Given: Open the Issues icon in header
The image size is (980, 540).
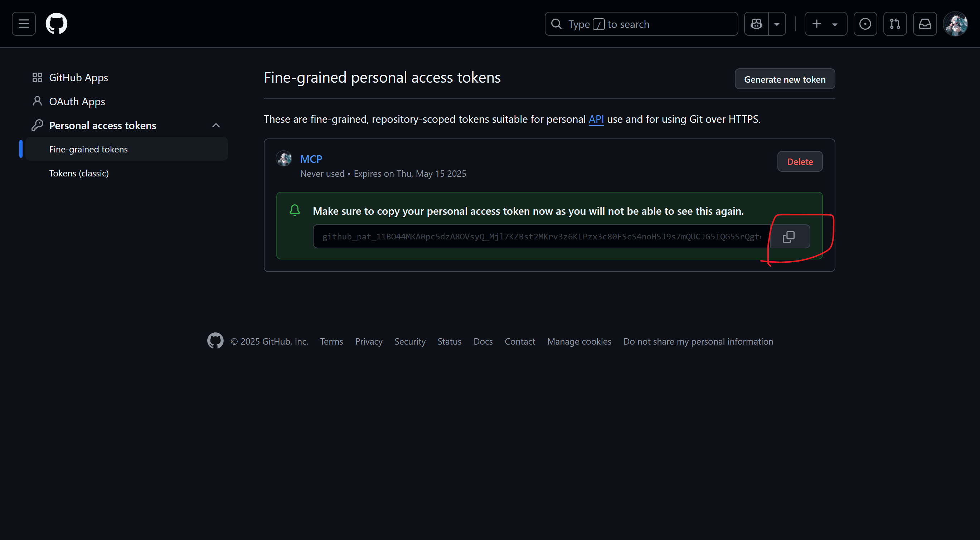Looking at the screenshot, I should 865,24.
